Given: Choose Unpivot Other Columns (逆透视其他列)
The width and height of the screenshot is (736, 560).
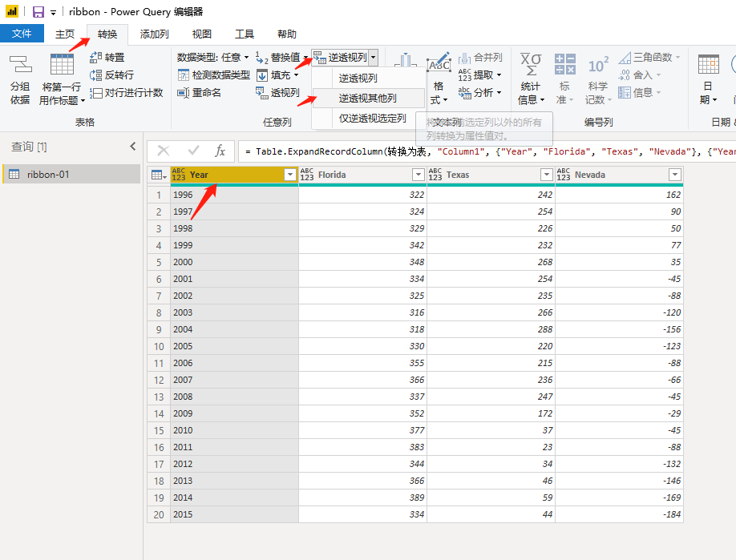Looking at the screenshot, I should [367, 99].
